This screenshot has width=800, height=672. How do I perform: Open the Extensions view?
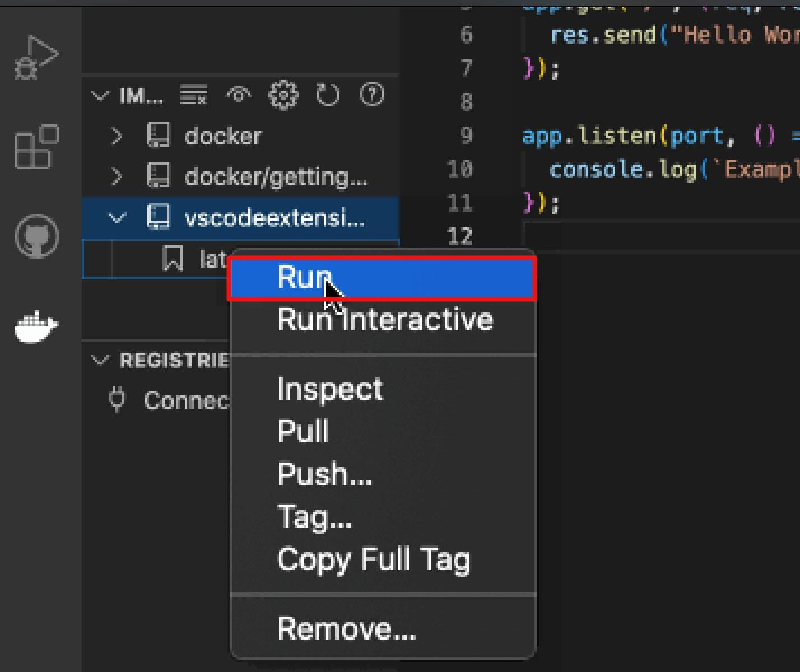pyautogui.click(x=36, y=147)
